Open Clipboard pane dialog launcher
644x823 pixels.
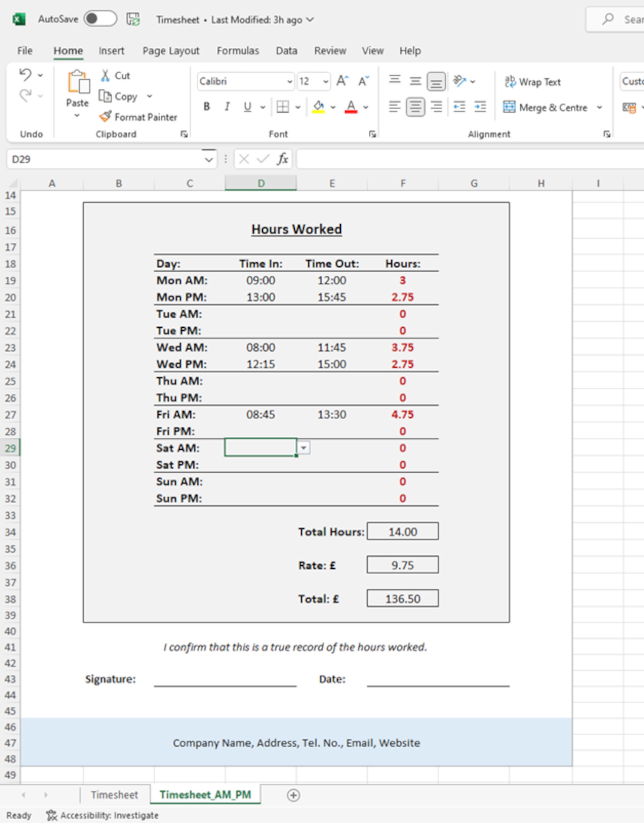tap(184, 134)
